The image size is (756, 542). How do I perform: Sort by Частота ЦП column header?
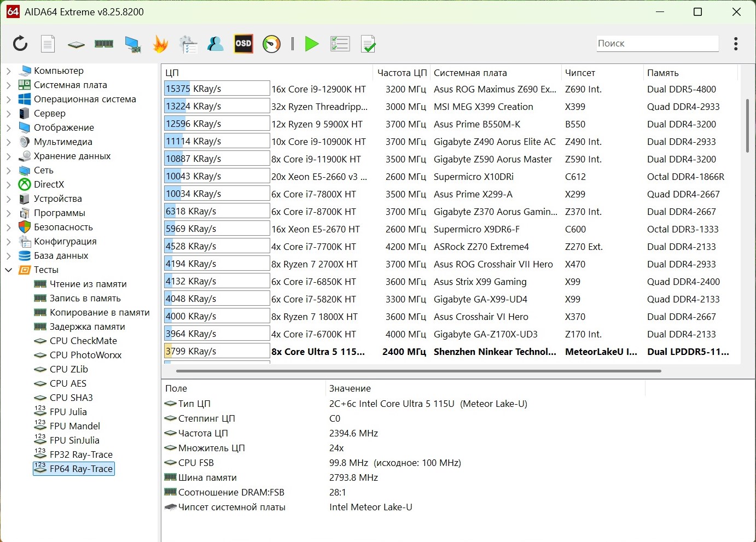(x=402, y=73)
